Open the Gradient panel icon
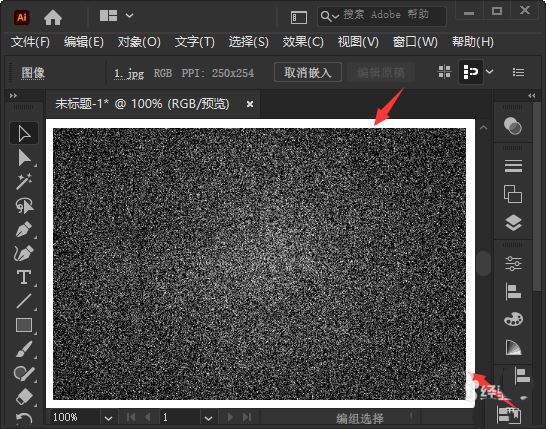Viewport: 546px width, 429px height. click(x=513, y=348)
